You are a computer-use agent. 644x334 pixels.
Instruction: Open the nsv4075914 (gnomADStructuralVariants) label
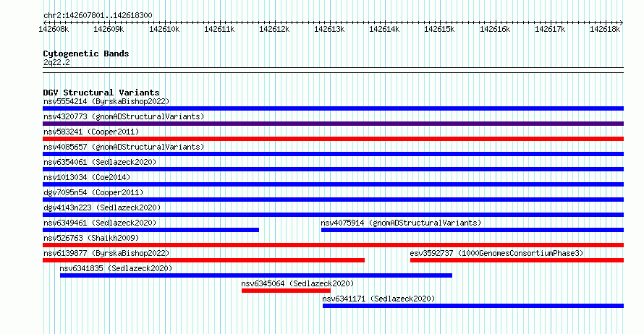pos(401,223)
